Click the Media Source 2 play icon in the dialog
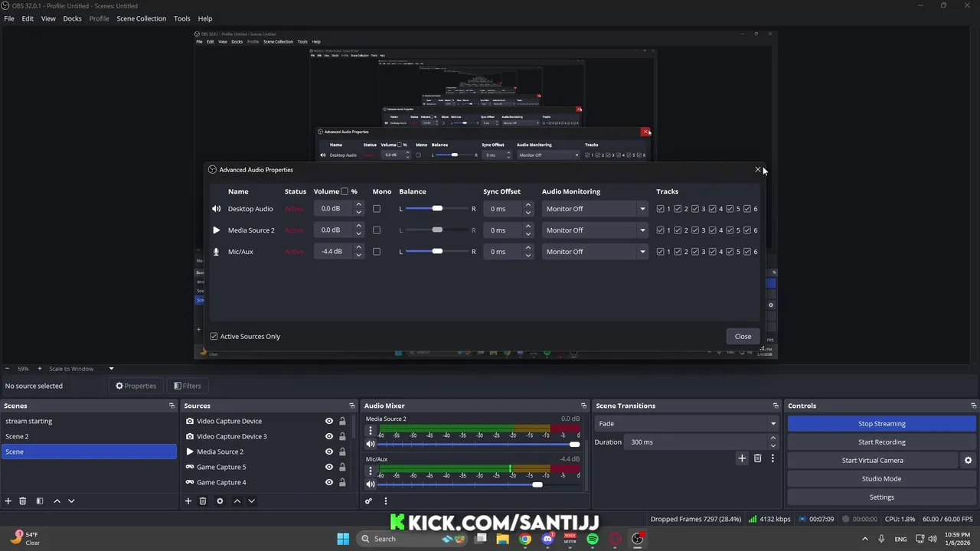980x551 pixels. coord(216,230)
